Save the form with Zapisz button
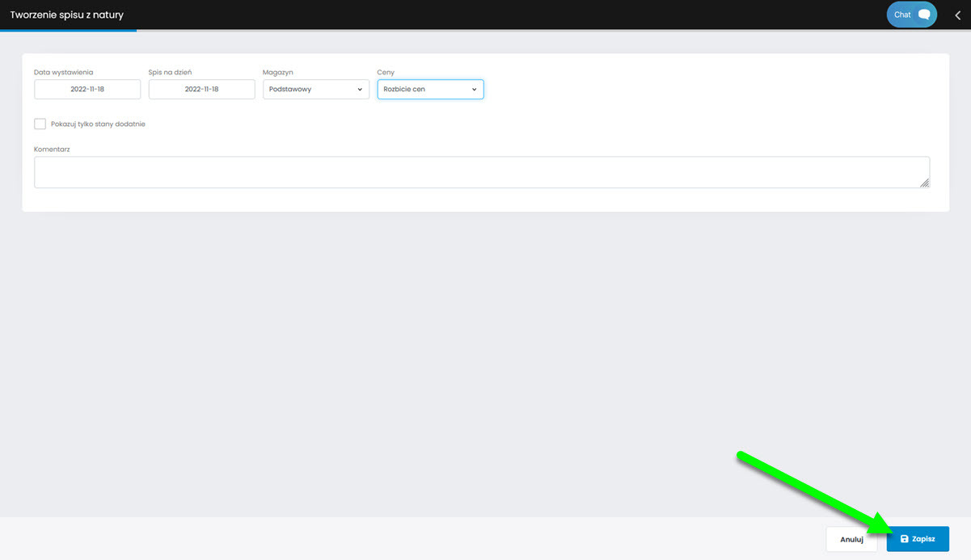Screen dimensions: 971x560 point(918,539)
